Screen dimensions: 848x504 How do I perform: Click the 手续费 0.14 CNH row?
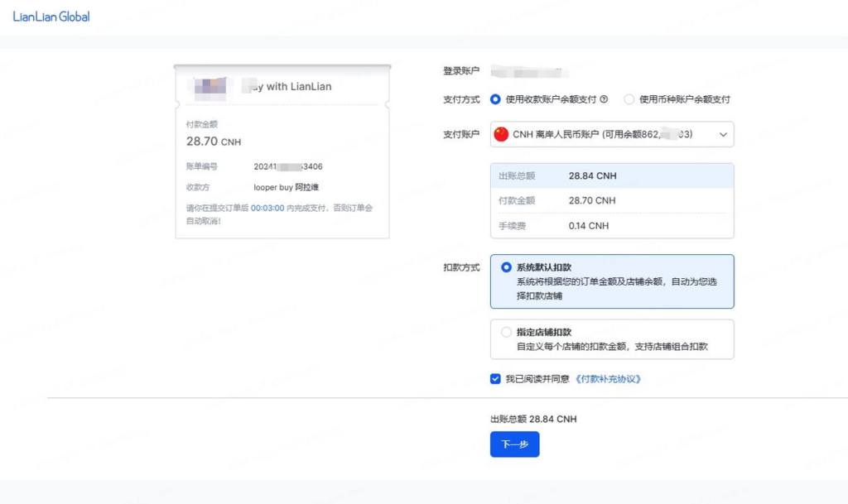click(611, 224)
